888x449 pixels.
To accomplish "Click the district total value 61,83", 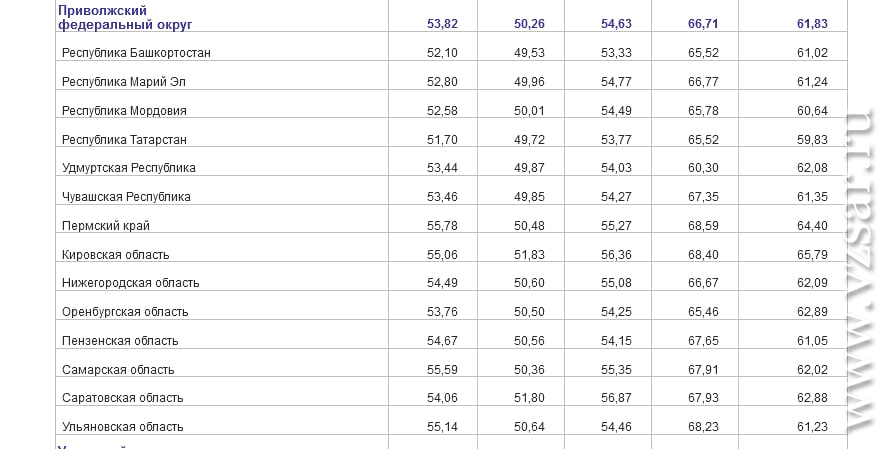I will click(812, 24).
